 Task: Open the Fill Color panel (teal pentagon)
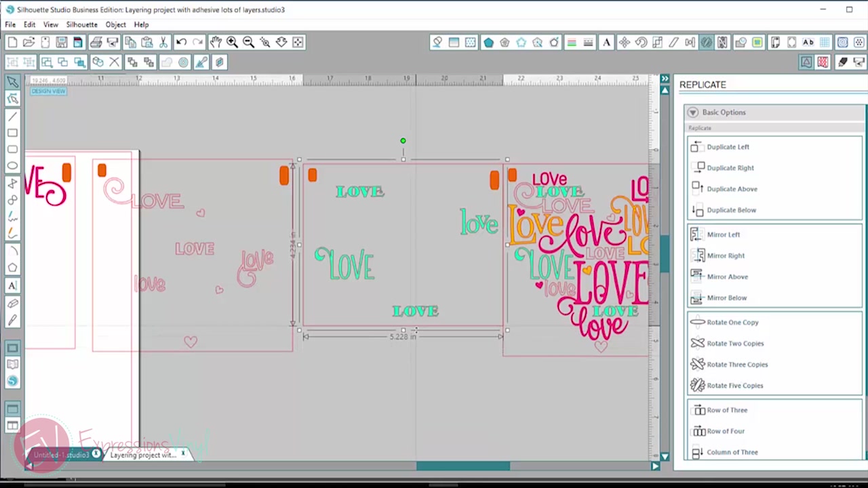pos(488,42)
